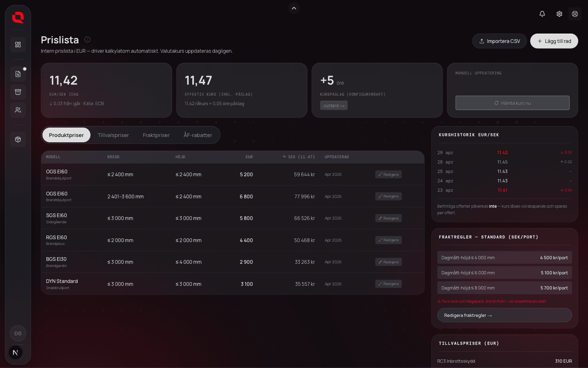The image size is (588, 368).
Task: Click the 2 401–3 600 mm width cell
Action: click(x=125, y=197)
